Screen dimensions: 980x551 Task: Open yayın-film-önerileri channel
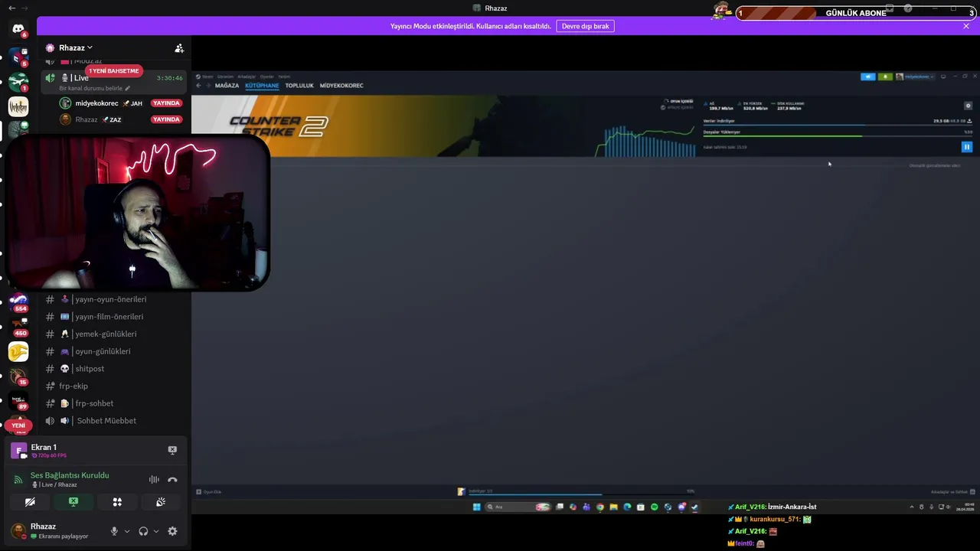(114, 317)
